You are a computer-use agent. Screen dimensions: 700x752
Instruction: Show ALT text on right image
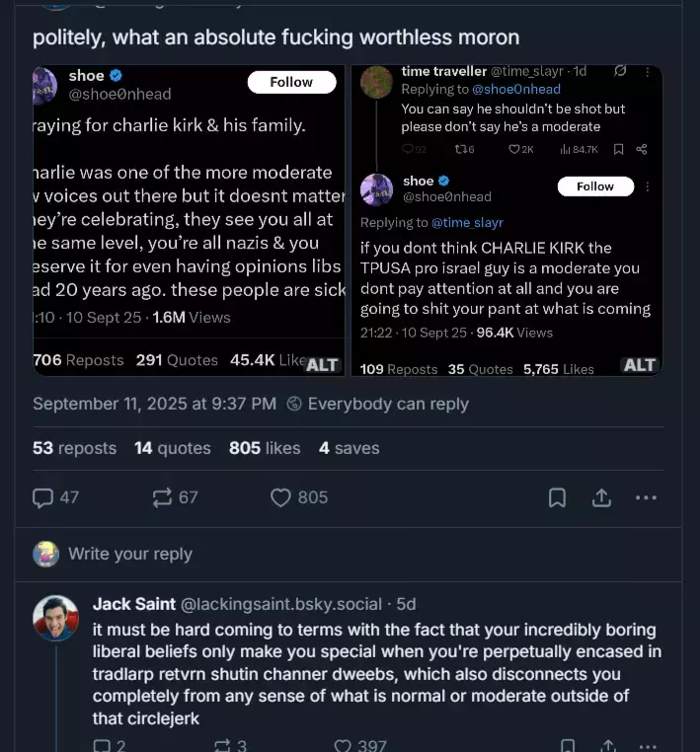click(x=640, y=365)
